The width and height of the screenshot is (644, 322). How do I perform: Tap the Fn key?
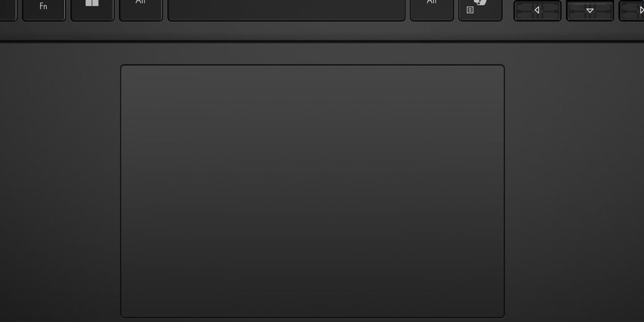click(x=44, y=10)
